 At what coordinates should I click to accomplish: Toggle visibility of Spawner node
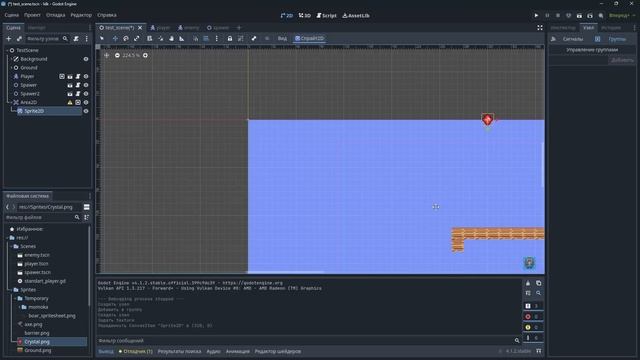pyautogui.click(x=86, y=85)
